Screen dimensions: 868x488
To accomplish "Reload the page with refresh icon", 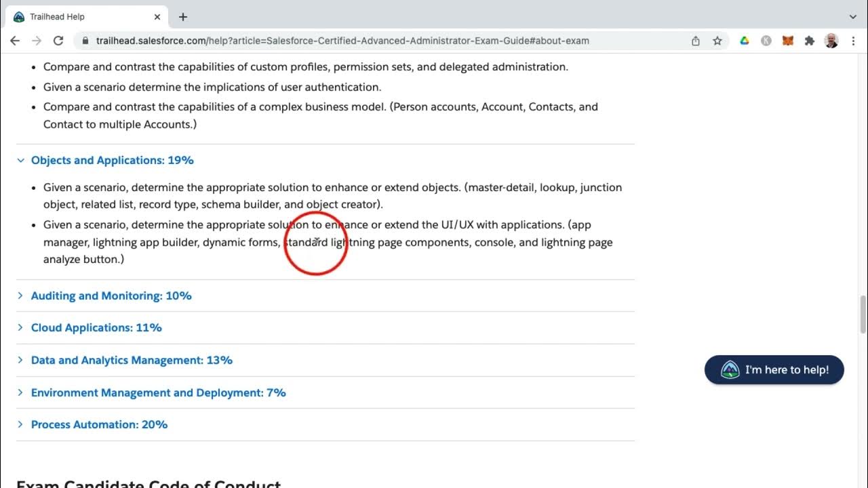I will (58, 41).
